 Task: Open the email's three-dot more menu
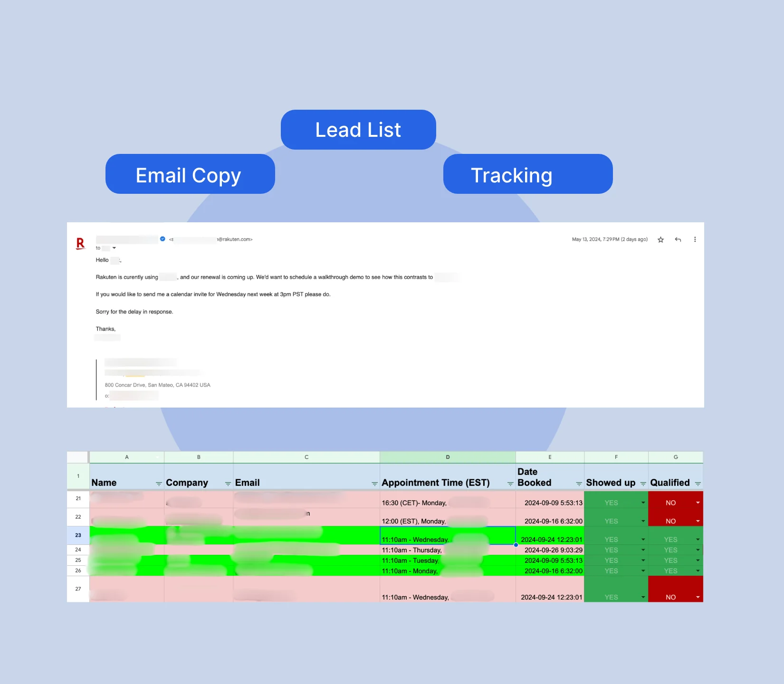pos(695,240)
